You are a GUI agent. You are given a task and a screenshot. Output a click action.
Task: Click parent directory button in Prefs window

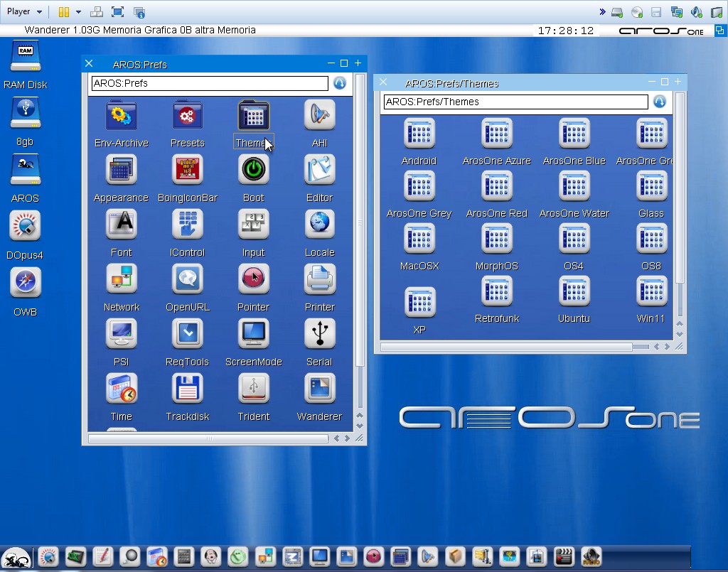point(339,83)
